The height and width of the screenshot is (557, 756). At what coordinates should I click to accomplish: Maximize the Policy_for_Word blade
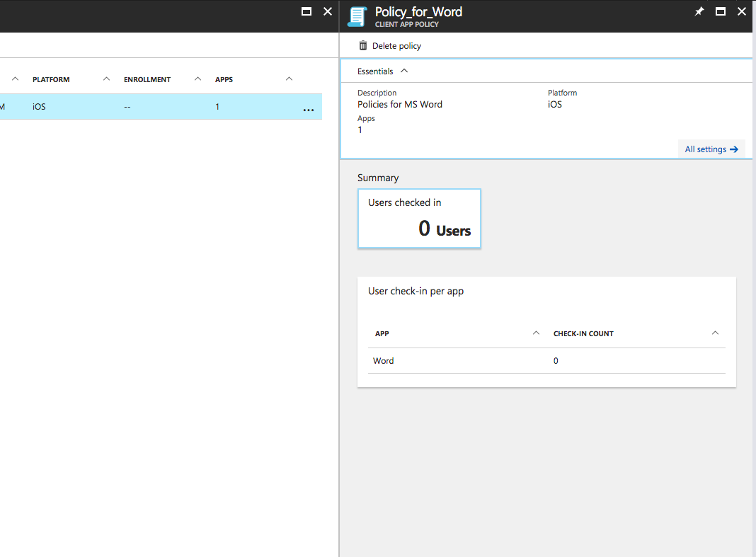click(x=721, y=11)
